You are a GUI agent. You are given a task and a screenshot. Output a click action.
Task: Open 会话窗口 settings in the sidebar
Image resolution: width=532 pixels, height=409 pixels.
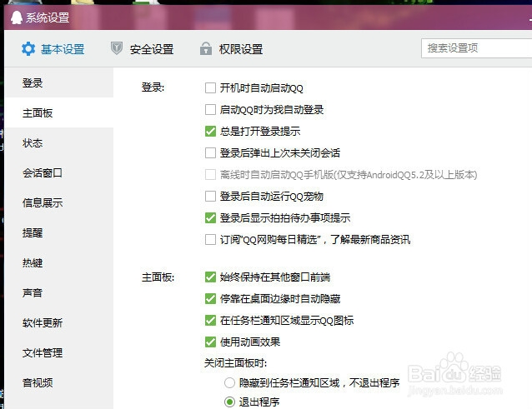pyautogui.click(x=59, y=172)
